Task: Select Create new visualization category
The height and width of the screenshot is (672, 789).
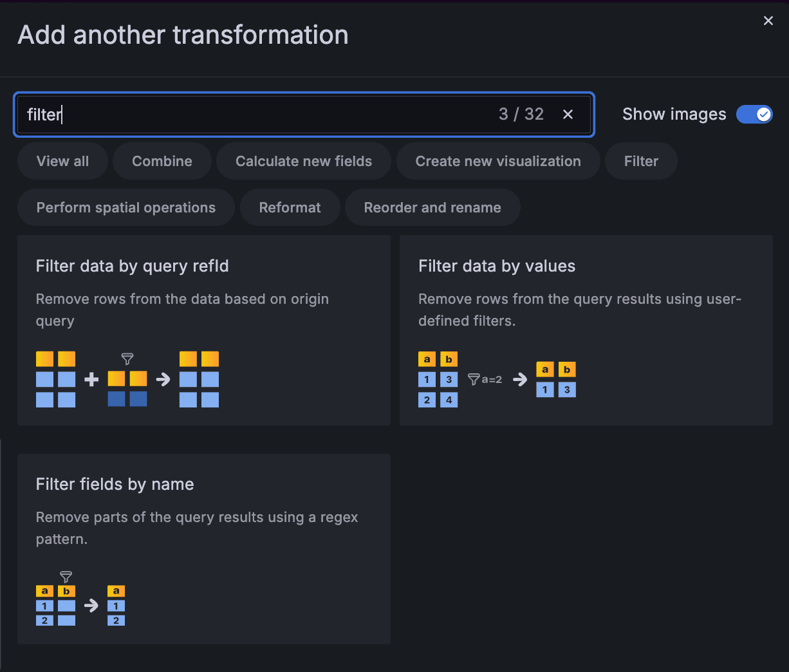Action: [498, 161]
